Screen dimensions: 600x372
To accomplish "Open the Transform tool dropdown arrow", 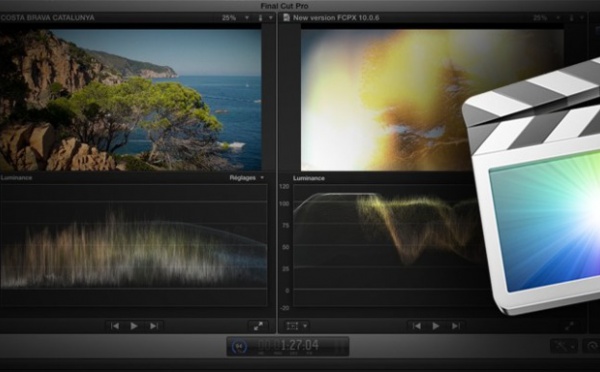I will 305,326.
